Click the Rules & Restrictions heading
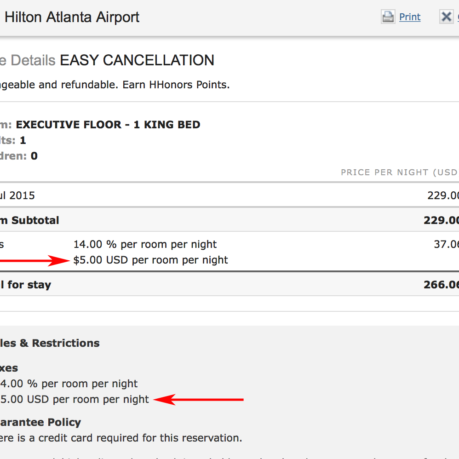459x459 pixels. click(x=50, y=343)
